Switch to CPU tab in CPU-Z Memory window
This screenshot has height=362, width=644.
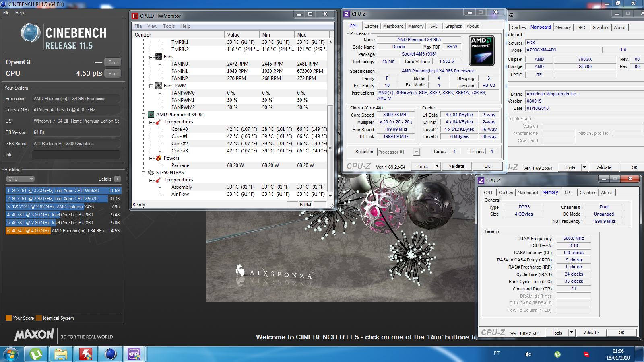pyautogui.click(x=488, y=193)
